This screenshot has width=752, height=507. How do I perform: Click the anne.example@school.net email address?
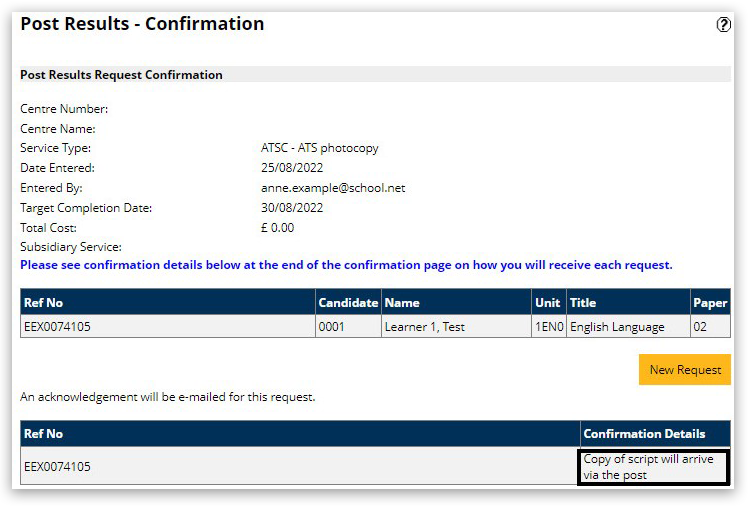(332, 188)
